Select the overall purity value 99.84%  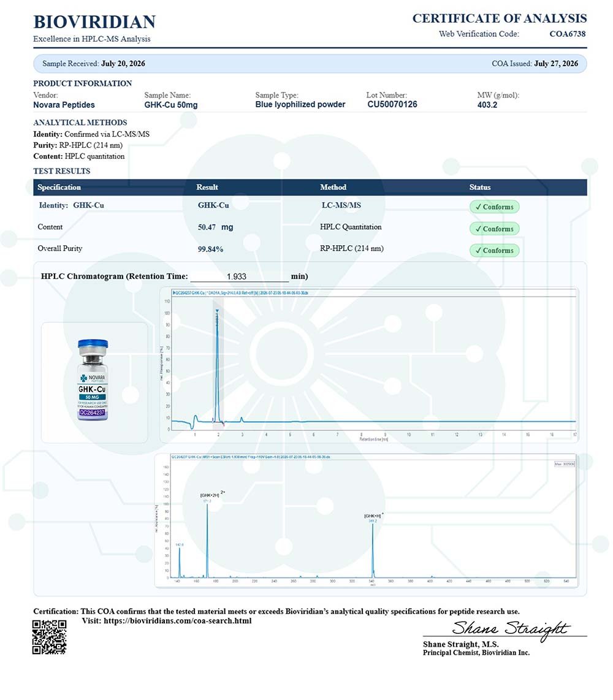(x=210, y=249)
